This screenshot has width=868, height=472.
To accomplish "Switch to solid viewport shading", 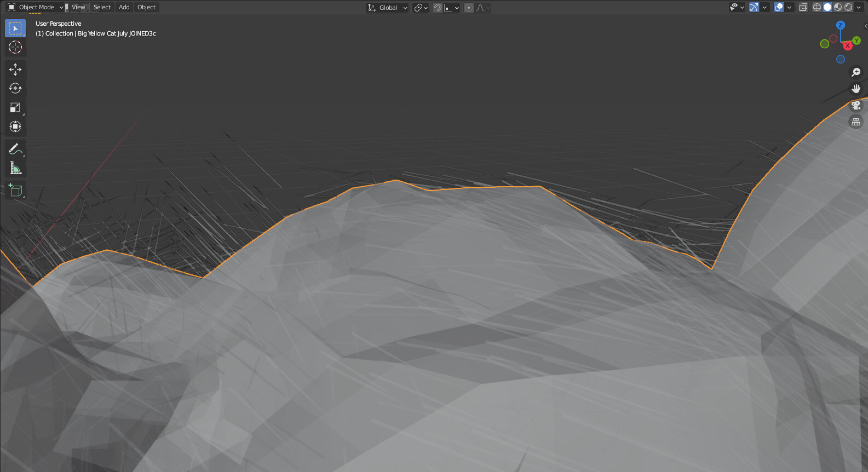I will (x=827, y=7).
